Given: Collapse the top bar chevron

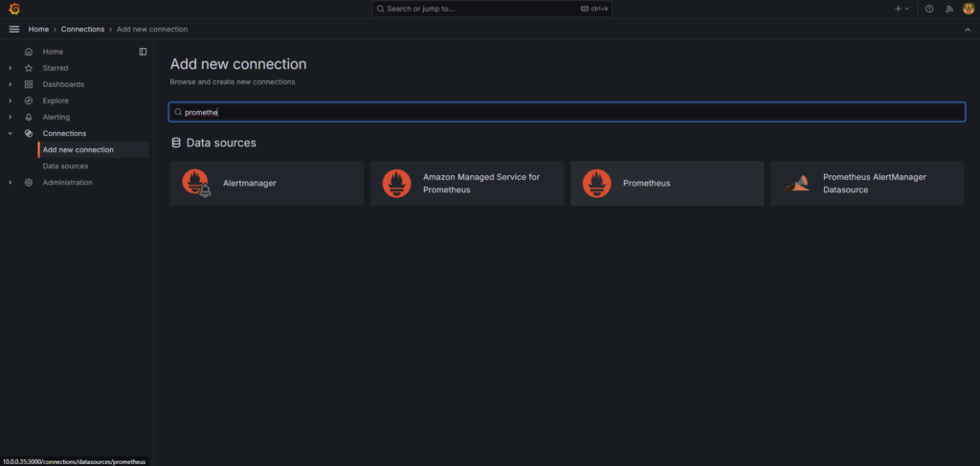Looking at the screenshot, I should point(969,30).
